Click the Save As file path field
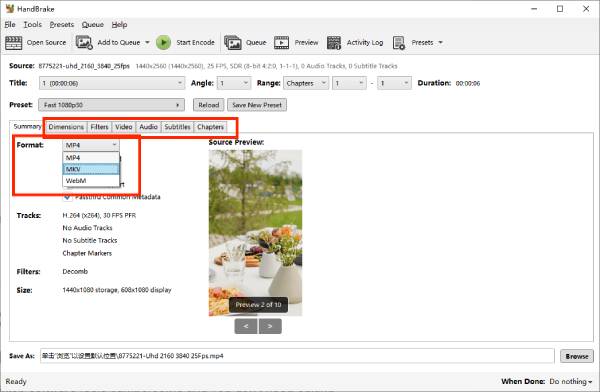 (x=297, y=356)
